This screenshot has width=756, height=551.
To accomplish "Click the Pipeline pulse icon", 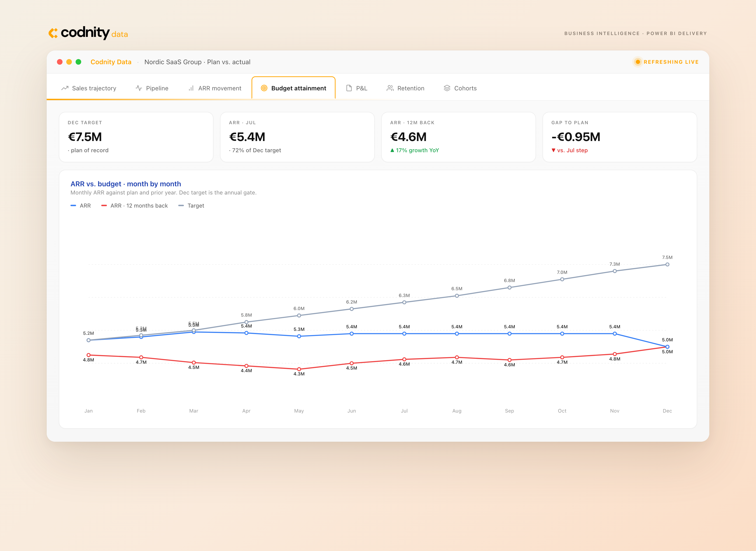I will tap(139, 88).
